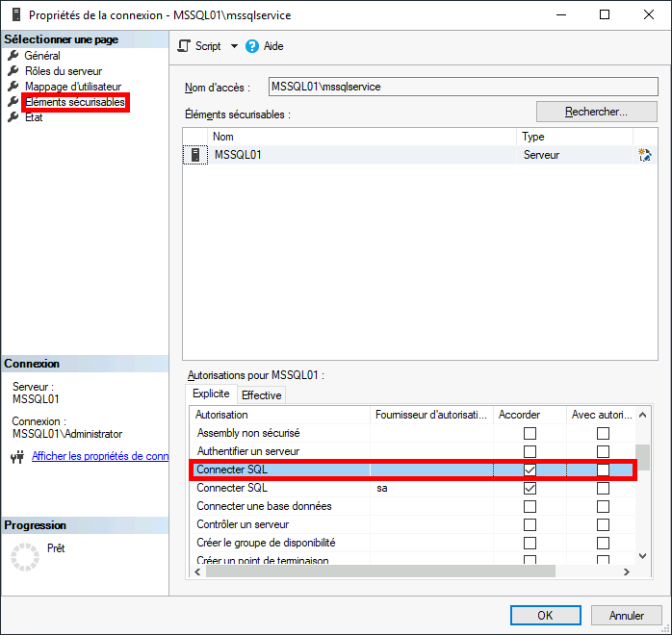This screenshot has width=672, height=635.
Task: Click the horizontal scroll right arrow
Action: click(627, 571)
